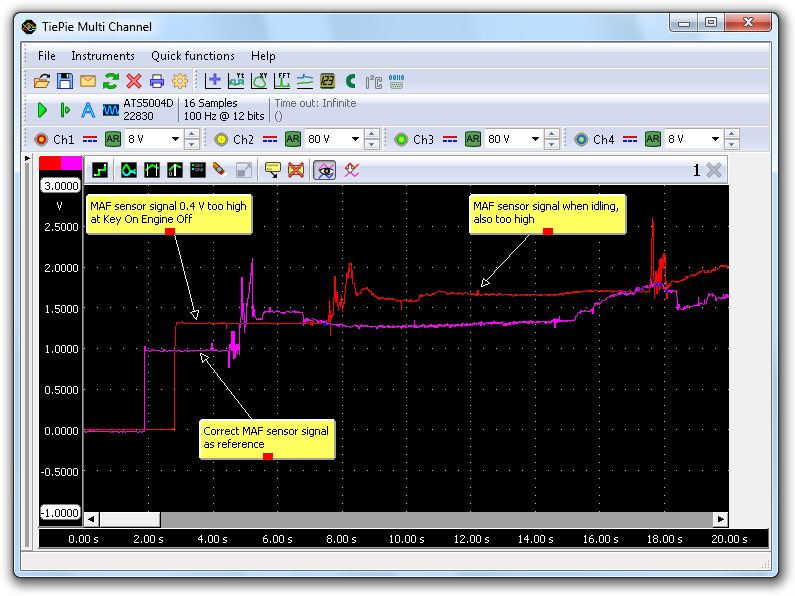Open the XY graph icon
795x596 pixels.
259,82
